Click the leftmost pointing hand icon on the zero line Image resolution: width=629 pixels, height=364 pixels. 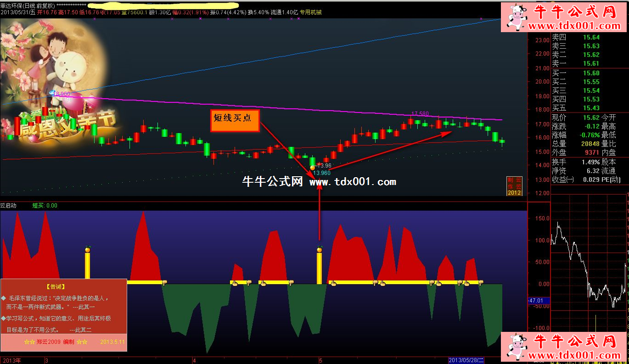pos(164,282)
